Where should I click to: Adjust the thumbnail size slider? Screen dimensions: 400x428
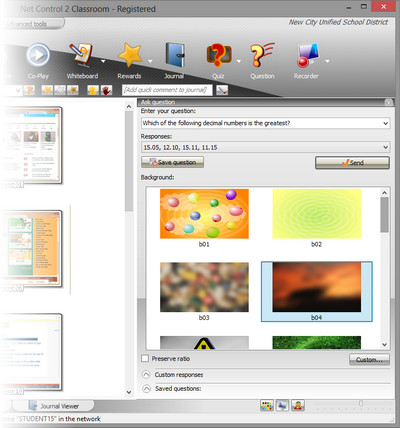(361, 404)
